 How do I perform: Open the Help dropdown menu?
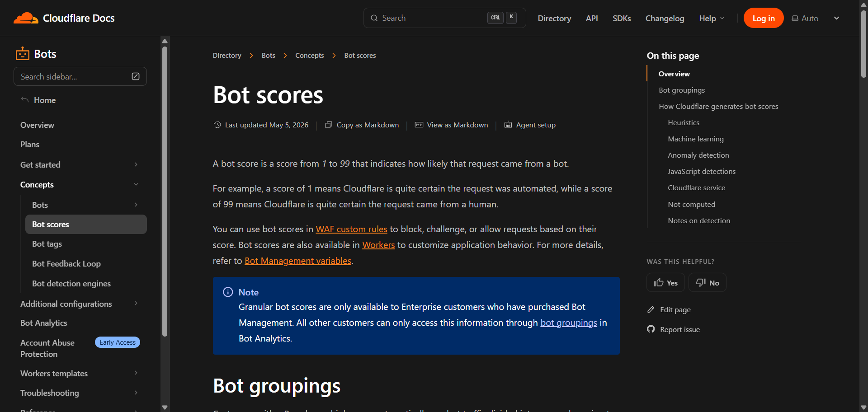712,18
